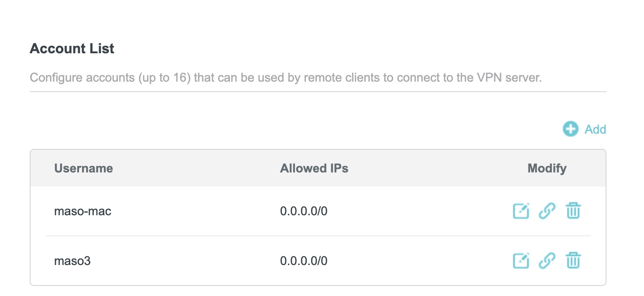Image resolution: width=644 pixels, height=296 pixels.
Task: Click the link icon for maso3
Action: [547, 261]
